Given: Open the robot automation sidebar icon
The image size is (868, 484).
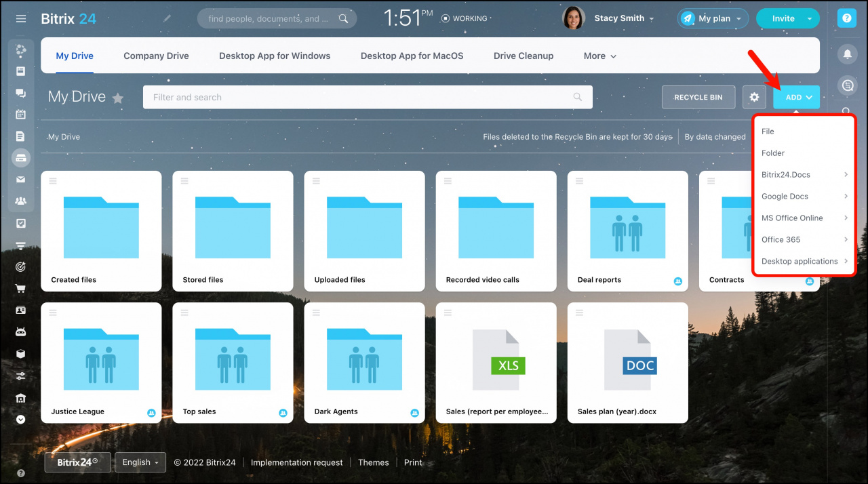Looking at the screenshot, I should [21, 331].
